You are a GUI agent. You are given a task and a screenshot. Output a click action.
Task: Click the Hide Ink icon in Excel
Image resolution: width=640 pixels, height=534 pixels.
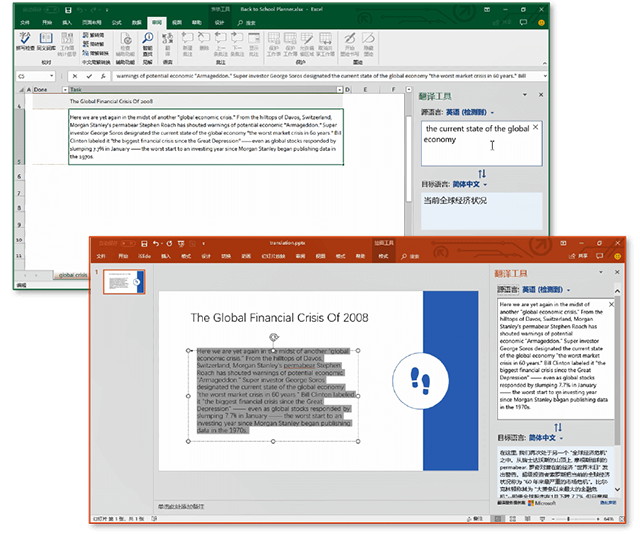(x=368, y=38)
